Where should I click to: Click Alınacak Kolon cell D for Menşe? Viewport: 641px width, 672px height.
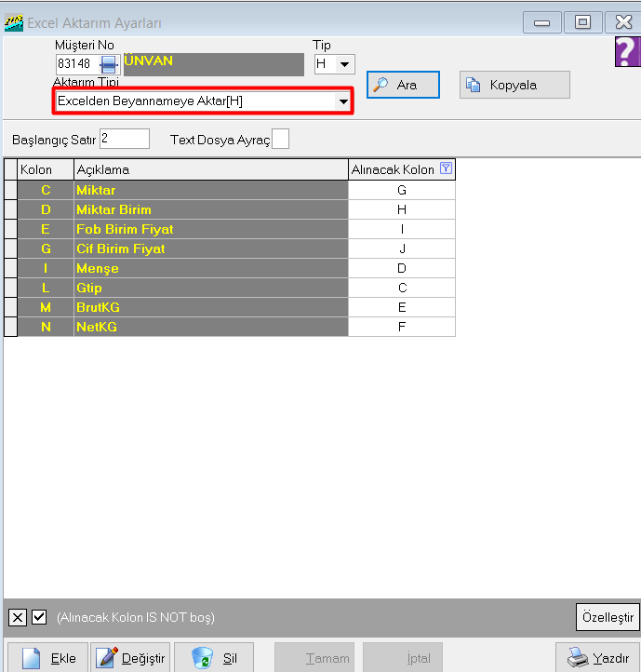402,268
